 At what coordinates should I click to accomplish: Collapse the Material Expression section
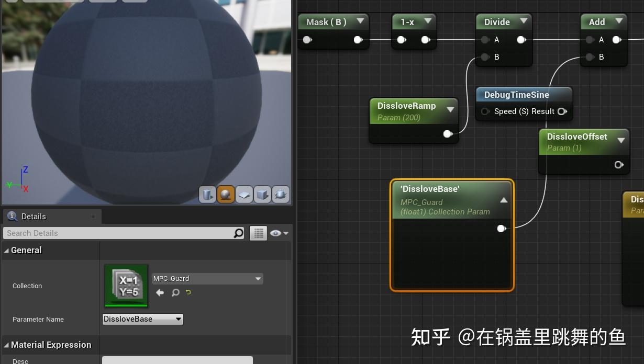pos(6,345)
